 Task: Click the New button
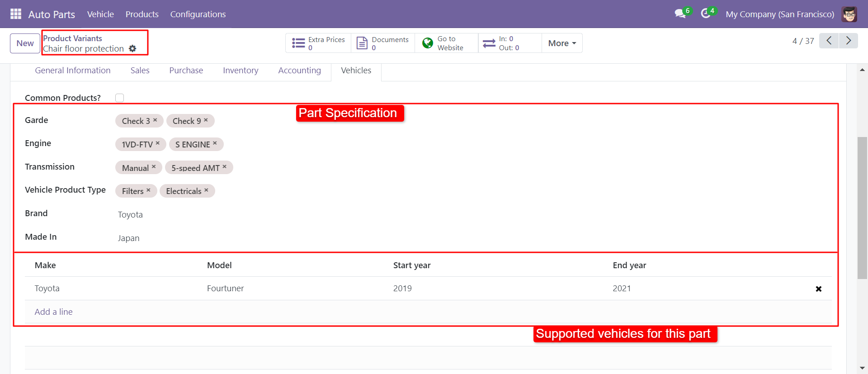25,43
